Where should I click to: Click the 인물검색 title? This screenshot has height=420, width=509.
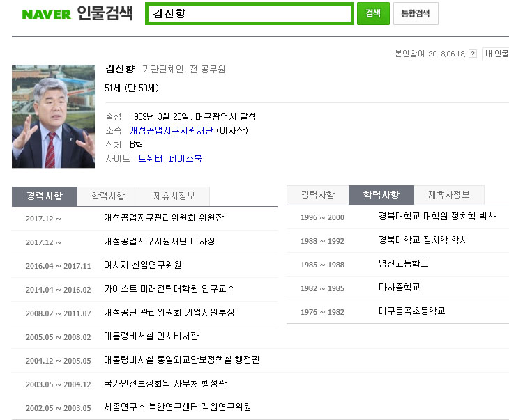(x=105, y=13)
